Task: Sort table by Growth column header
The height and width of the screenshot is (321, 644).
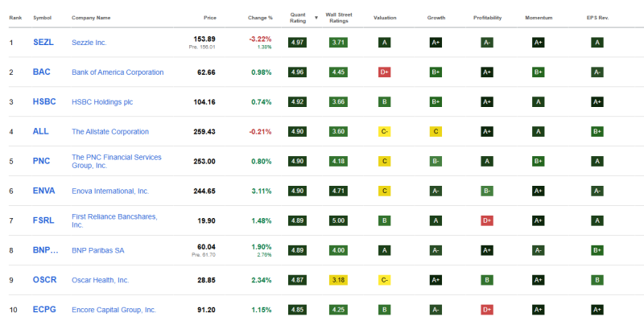Action: (x=436, y=18)
